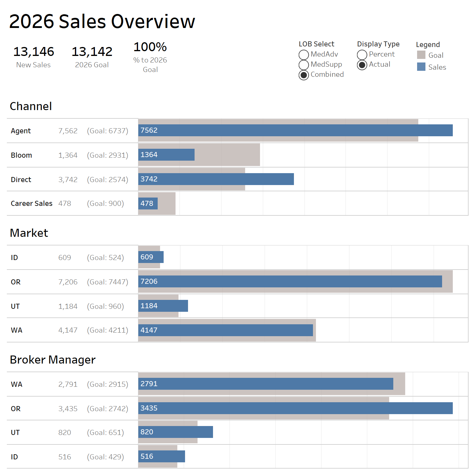Click the WA broker manager bar
Image resolution: width=476 pixels, height=476 pixels.
pyautogui.click(x=265, y=384)
